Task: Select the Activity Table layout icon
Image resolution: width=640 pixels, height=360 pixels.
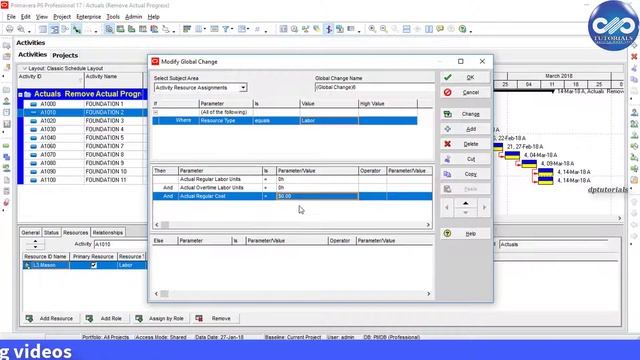Action: [x=43, y=29]
